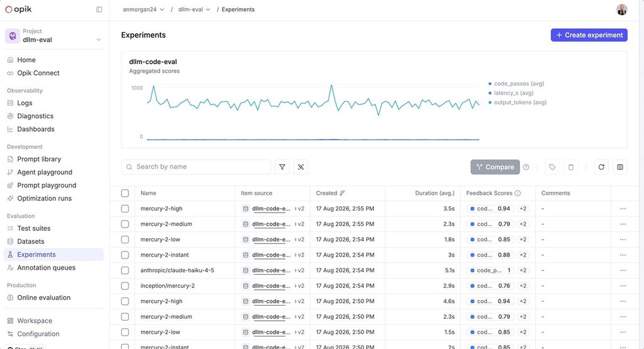This screenshot has height=349, width=644.
Task: Click the search magnifier icon
Action: pyautogui.click(x=129, y=167)
